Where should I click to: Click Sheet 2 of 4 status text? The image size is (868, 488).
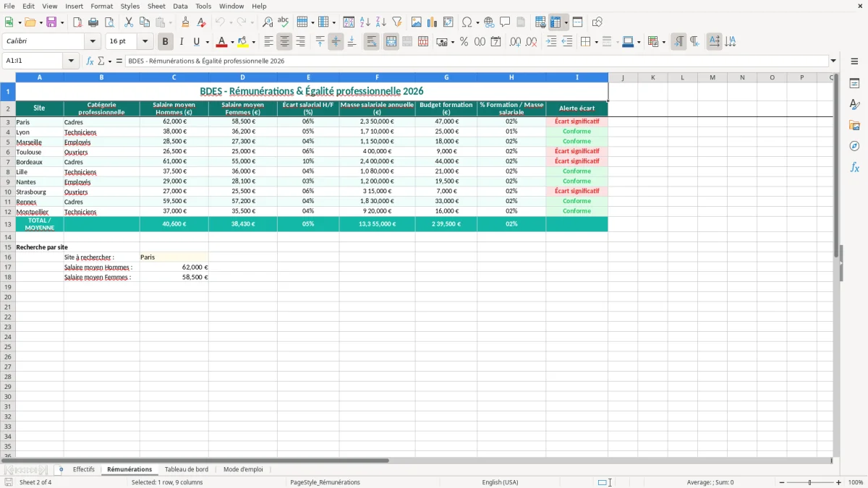coord(35,482)
